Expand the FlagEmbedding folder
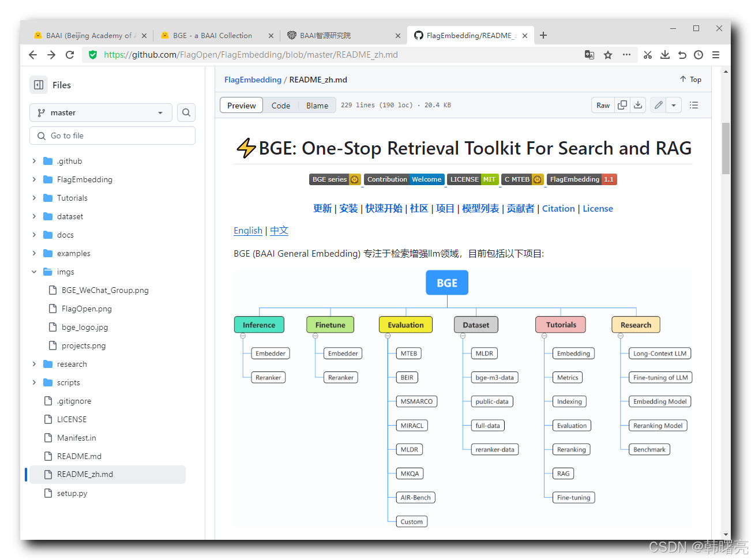The width and height of the screenshot is (751, 560). 34,179
